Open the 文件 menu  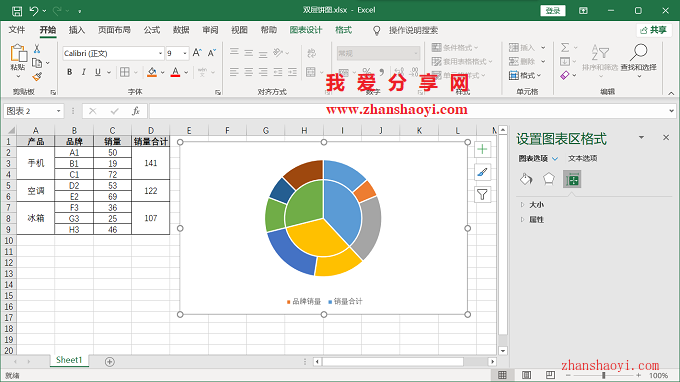point(17,30)
